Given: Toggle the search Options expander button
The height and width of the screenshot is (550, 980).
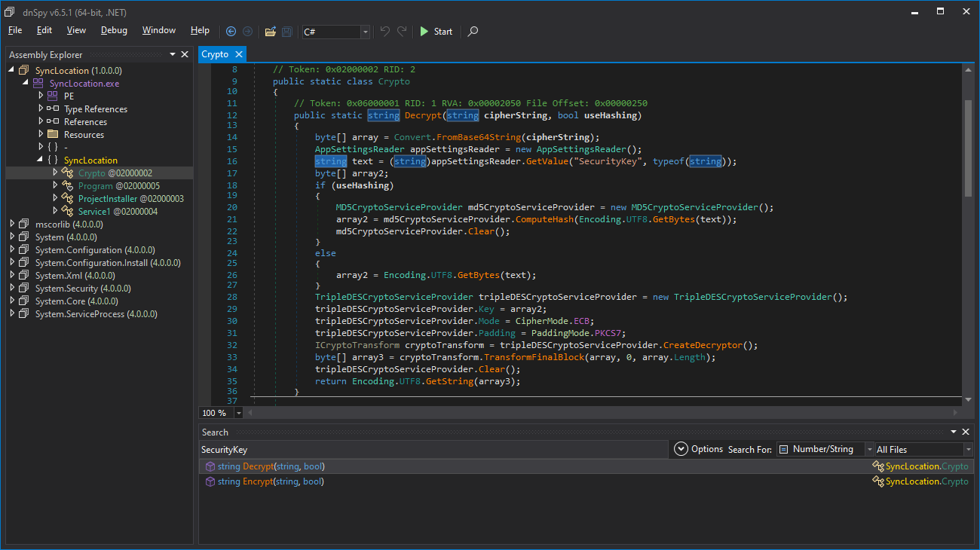Looking at the screenshot, I should (x=681, y=449).
